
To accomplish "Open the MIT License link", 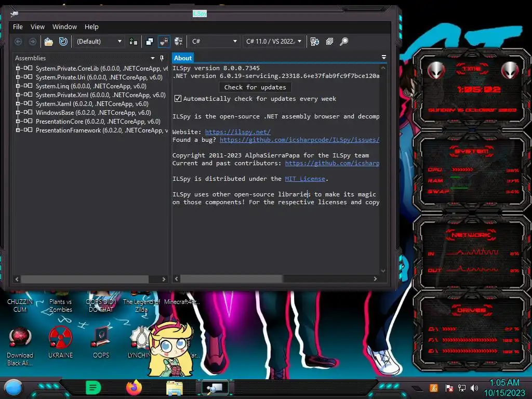I will pos(304,179).
